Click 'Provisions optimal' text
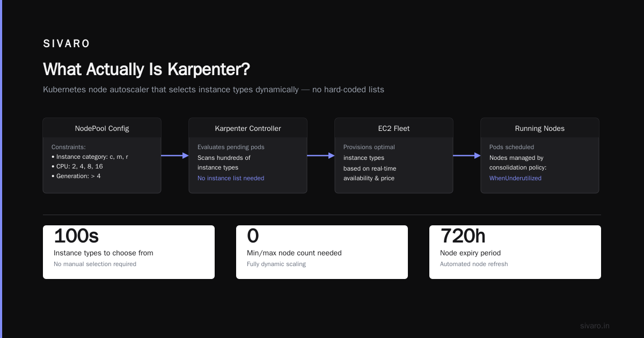This screenshot has width=644, height=338. (x=369, y=147)
